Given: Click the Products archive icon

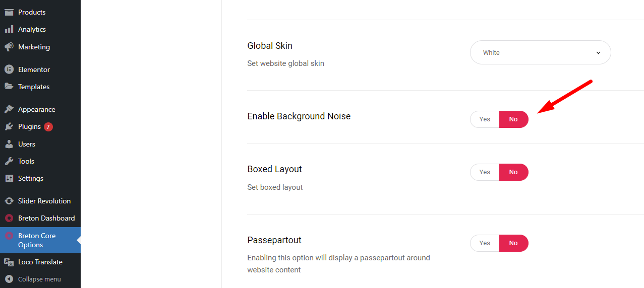Looking at the screenshot, I should [9, 12].
